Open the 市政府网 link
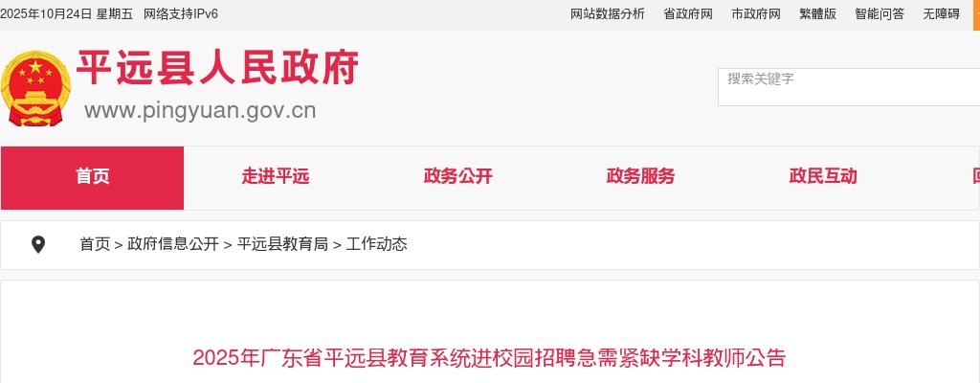This screenshot has height=383, width=980. pyautogui.click(x=756, y=14)
